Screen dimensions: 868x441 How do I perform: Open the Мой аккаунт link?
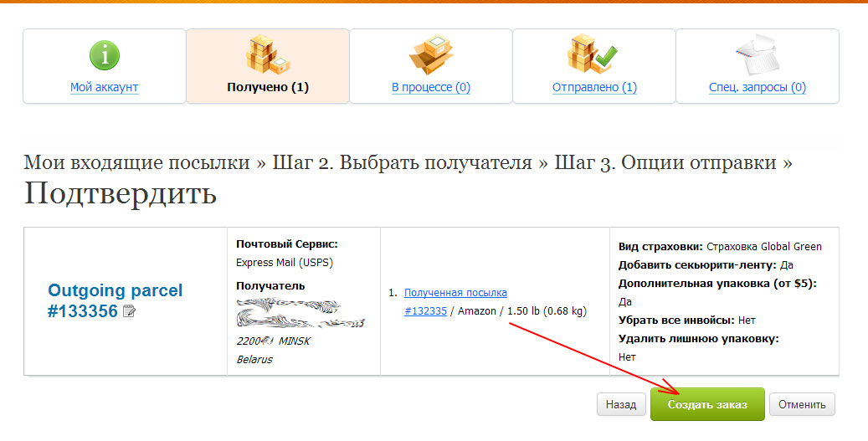[x=104, y=87]
